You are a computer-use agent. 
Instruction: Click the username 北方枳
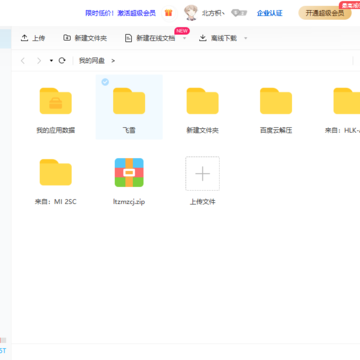click(x=213, y=13)
